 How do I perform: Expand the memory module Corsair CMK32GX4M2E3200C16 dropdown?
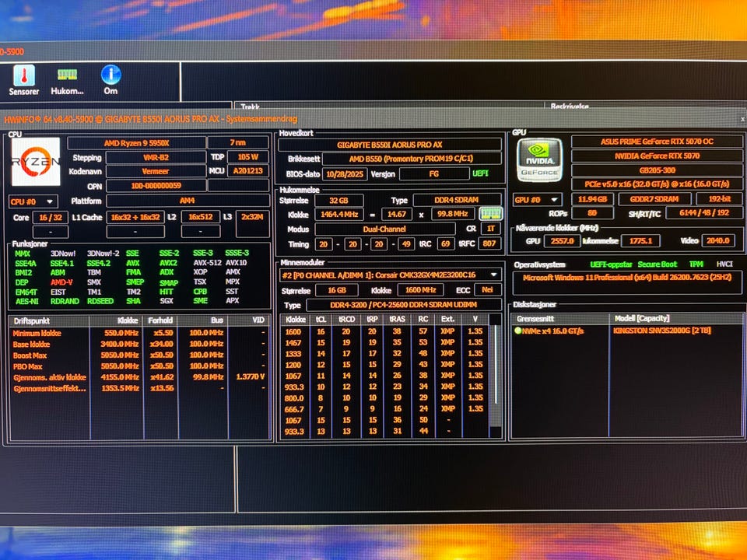coord(390,275)
